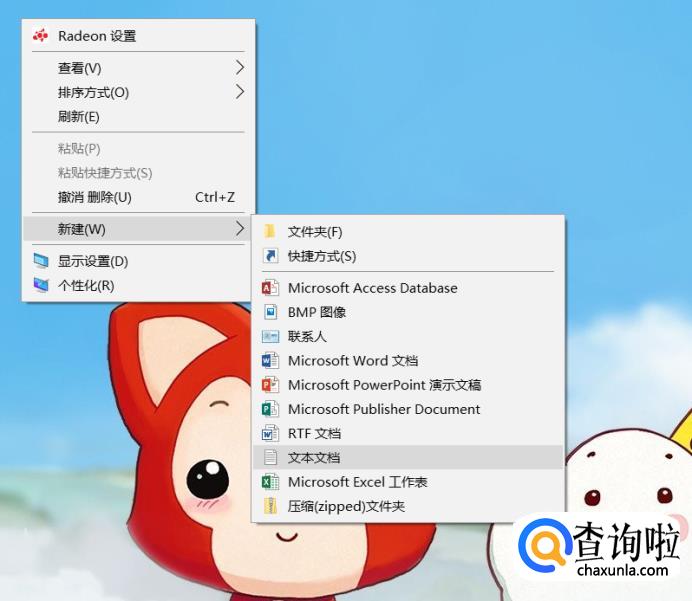The height and width of the screenshot is (601, 692).
Task: Click the Access database icon
Action: 270,288
